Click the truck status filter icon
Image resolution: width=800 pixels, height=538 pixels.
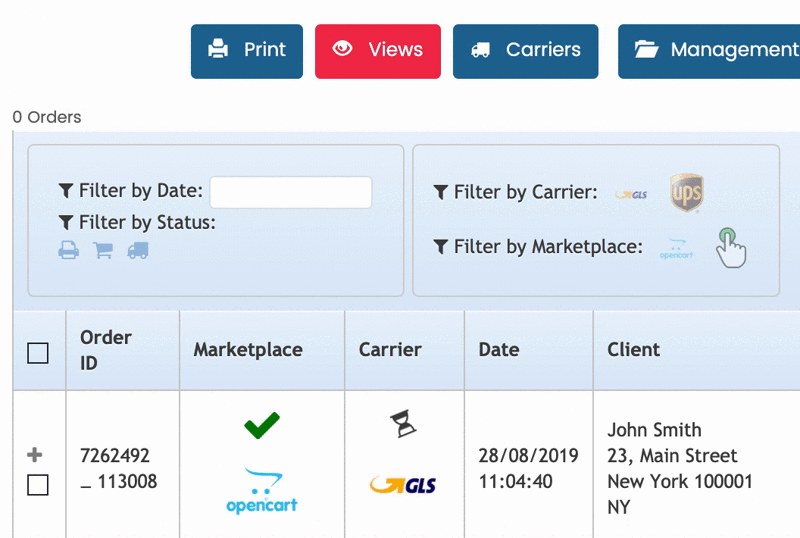tap(138, 250)
